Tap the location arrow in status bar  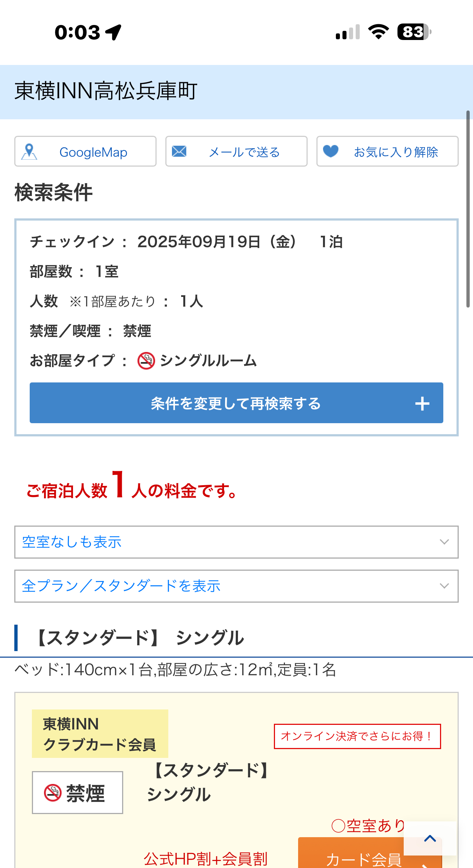click(113, 32)
